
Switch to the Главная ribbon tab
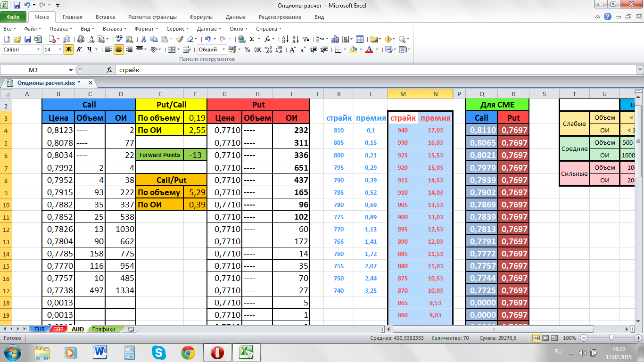point(73,17)
